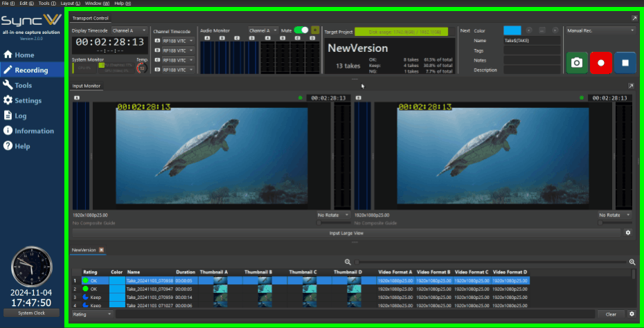Start recording with the red record button

(600, 62)
